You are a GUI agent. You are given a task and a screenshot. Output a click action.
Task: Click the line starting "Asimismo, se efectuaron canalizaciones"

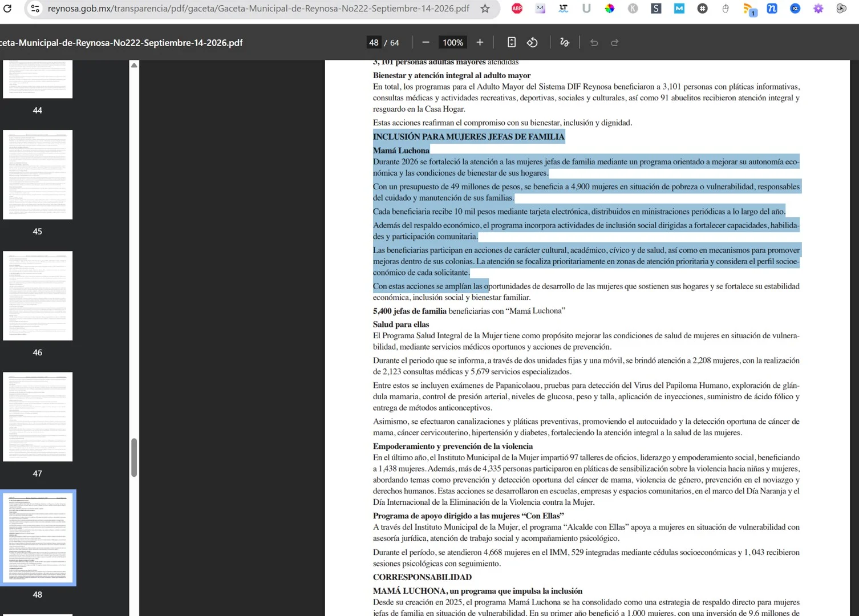pos(586,422)
